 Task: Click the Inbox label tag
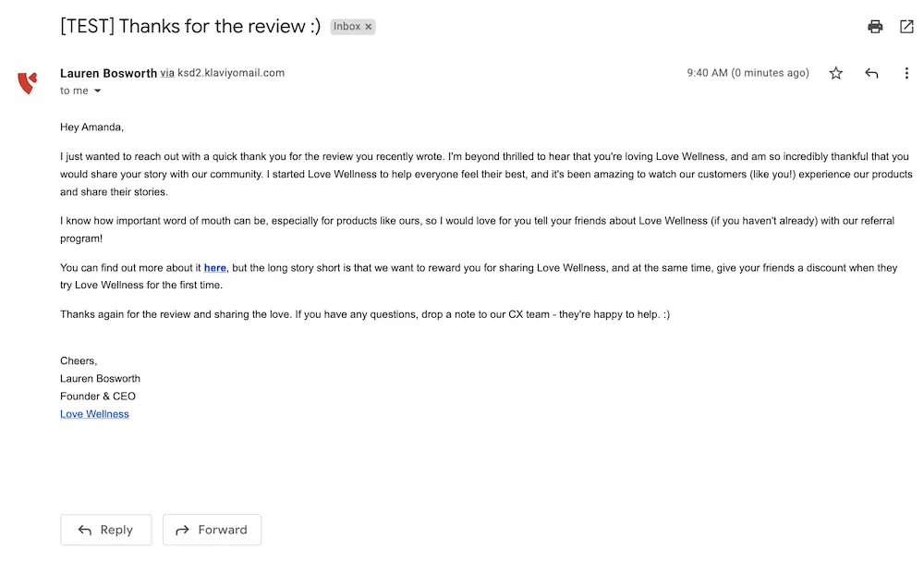pos(347,27)
